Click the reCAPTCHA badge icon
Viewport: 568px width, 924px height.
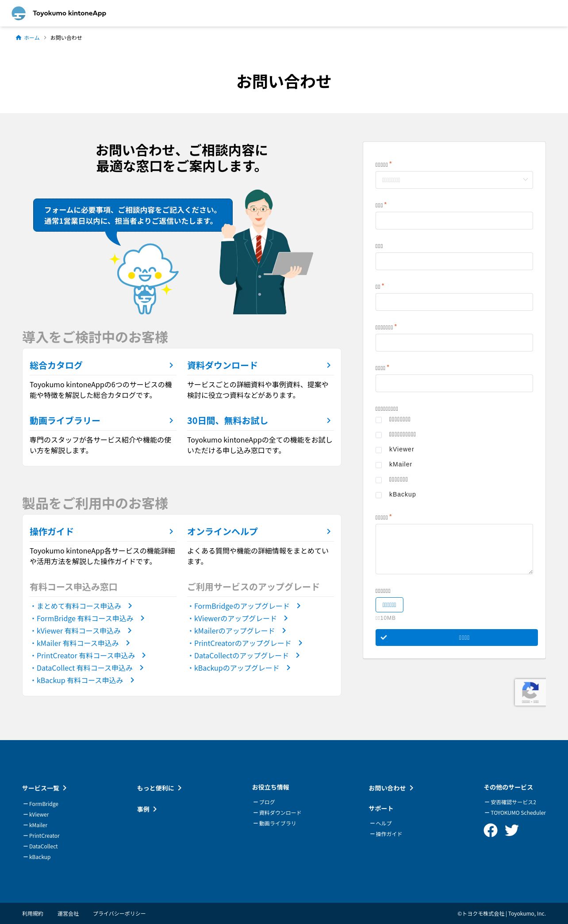(x=530, y=690)
